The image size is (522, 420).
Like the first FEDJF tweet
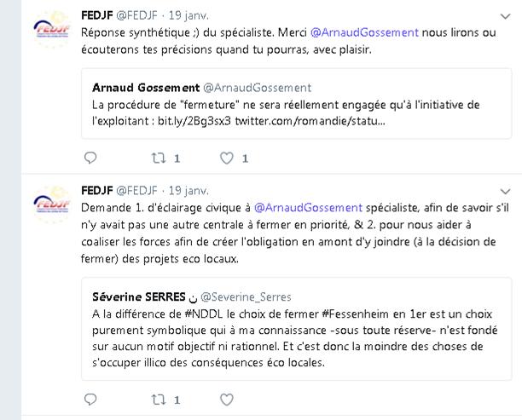point(227,158)
